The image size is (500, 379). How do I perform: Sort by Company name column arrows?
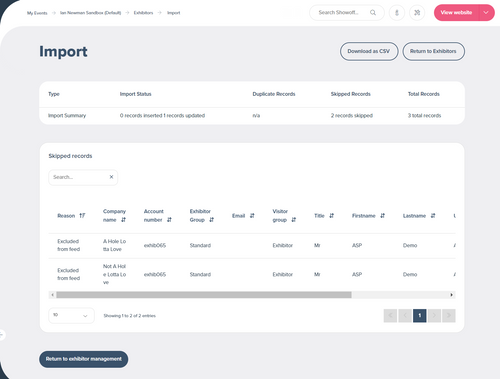point(123,220)
